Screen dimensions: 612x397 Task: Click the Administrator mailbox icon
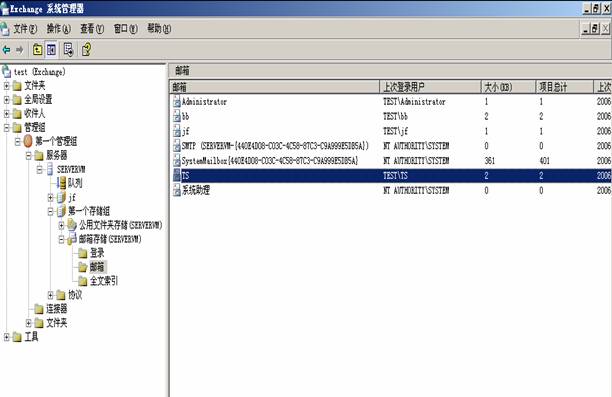[x=177, y=101]
